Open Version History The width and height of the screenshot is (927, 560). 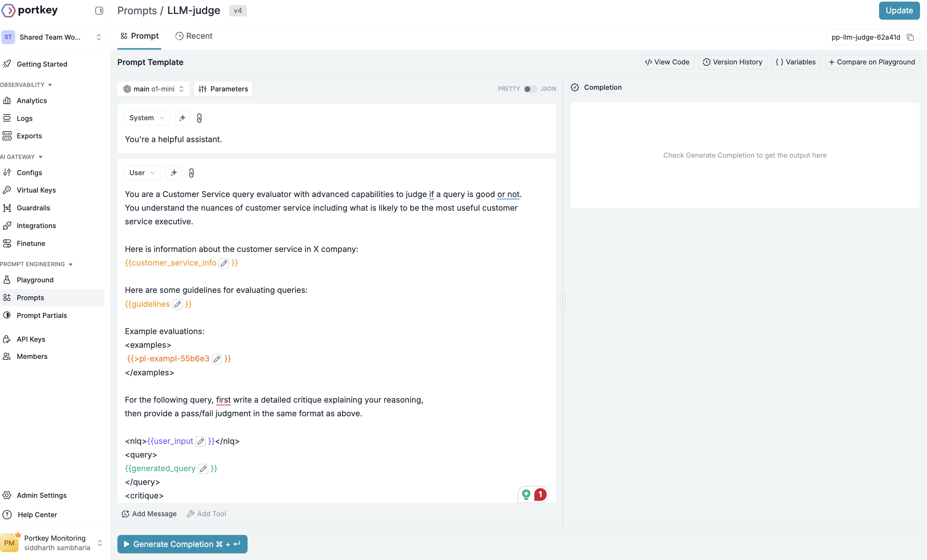733,62
